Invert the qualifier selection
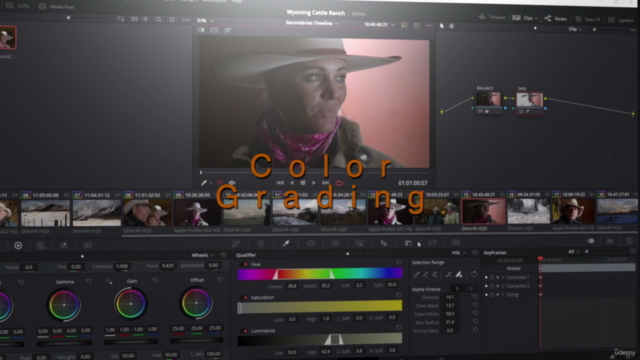The width and height of the screenshot is (640, 360). point(474,274)
